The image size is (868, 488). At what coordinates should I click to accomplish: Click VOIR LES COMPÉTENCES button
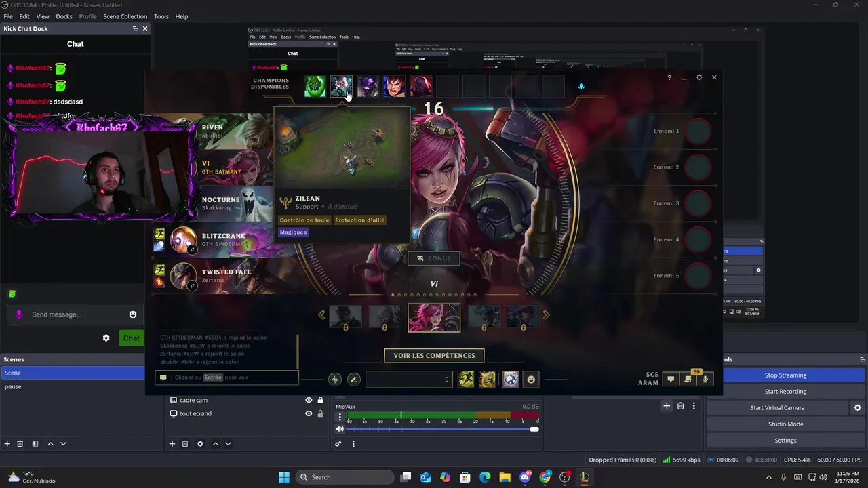(434, 355)
